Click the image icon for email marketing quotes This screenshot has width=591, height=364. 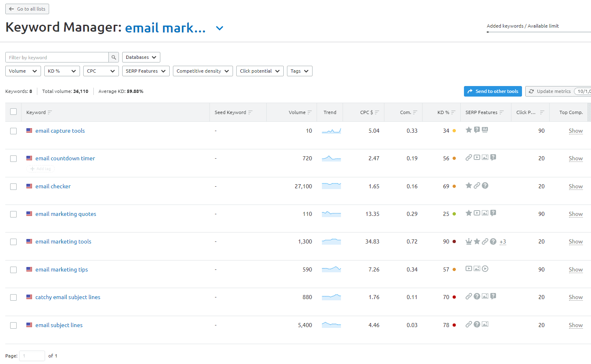pyautogui.click(x=485, y=213)
